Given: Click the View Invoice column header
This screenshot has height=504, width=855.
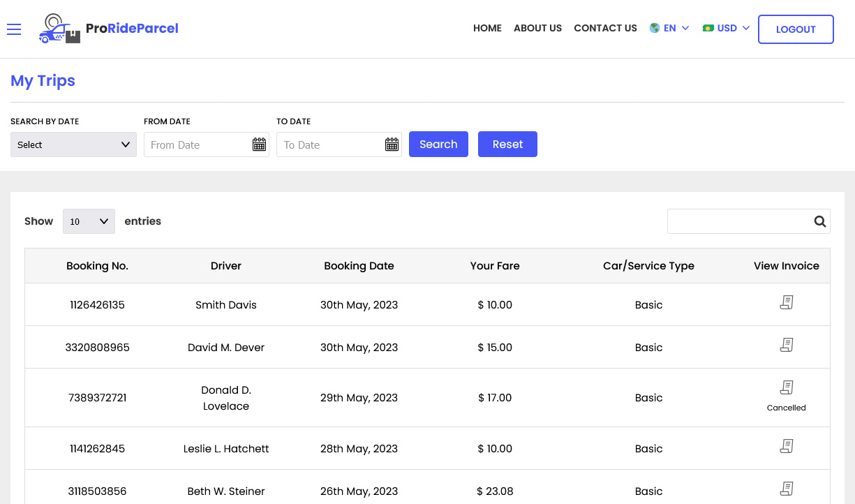Looking at the screenshot, I should point(787,266).
